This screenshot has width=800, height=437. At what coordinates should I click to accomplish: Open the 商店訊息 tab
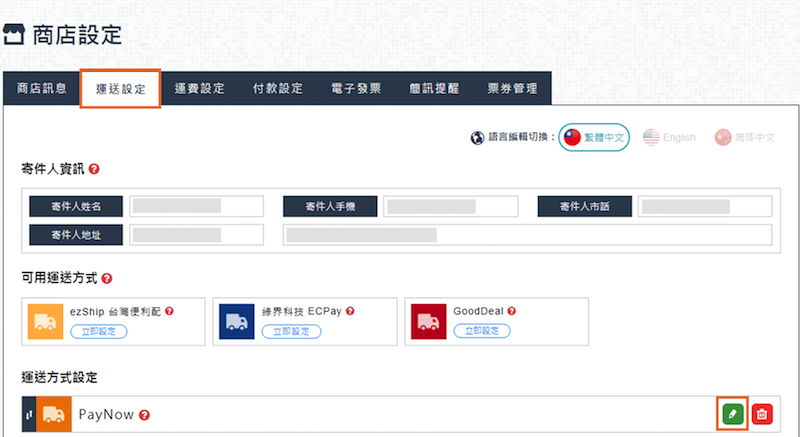(x=42, y=88)
